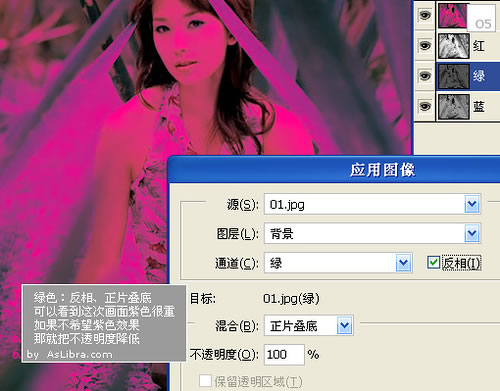Select the composite color channel thumbnail
Image resolution: width=500 pixels, height=391 pixels.
pyautogui.click(x=453, y=15)
